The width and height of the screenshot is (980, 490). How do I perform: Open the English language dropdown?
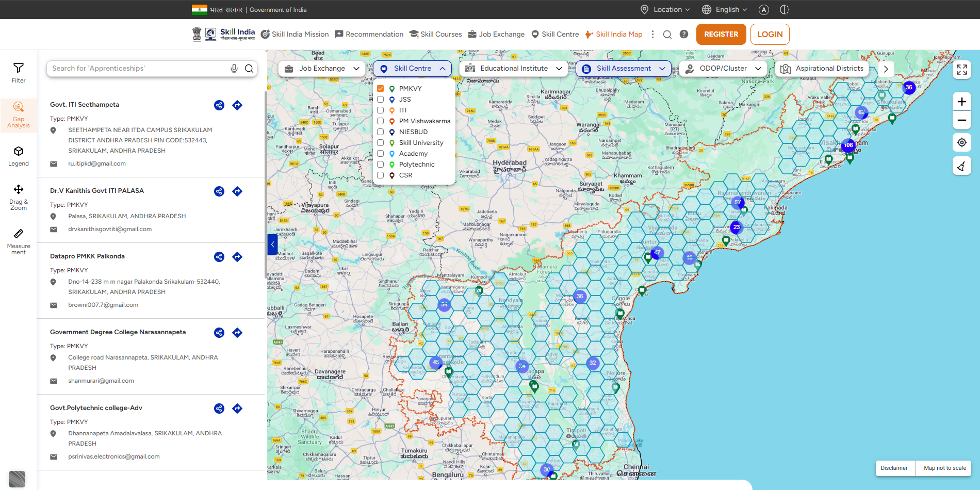[x=725, y=9]
